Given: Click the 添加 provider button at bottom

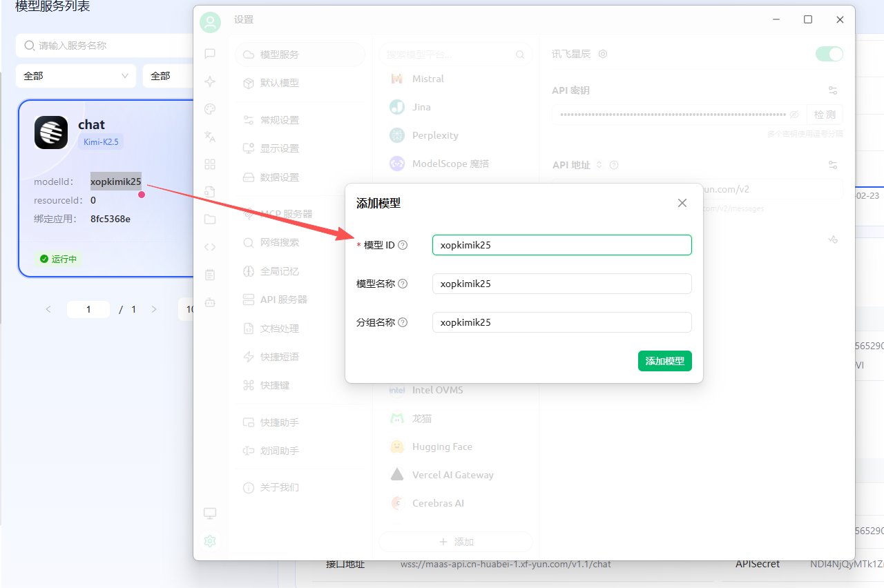Looking at the screenshot, I should (x=456, y=542).
